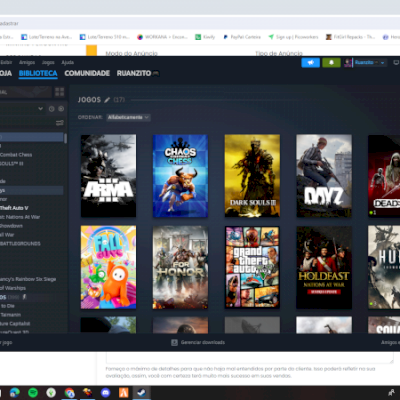Image resolution: width=400 pixels, height=400 pixels.
Task: Open the orange FL Studio taskbar icon
Action: [x=124, y=393]
